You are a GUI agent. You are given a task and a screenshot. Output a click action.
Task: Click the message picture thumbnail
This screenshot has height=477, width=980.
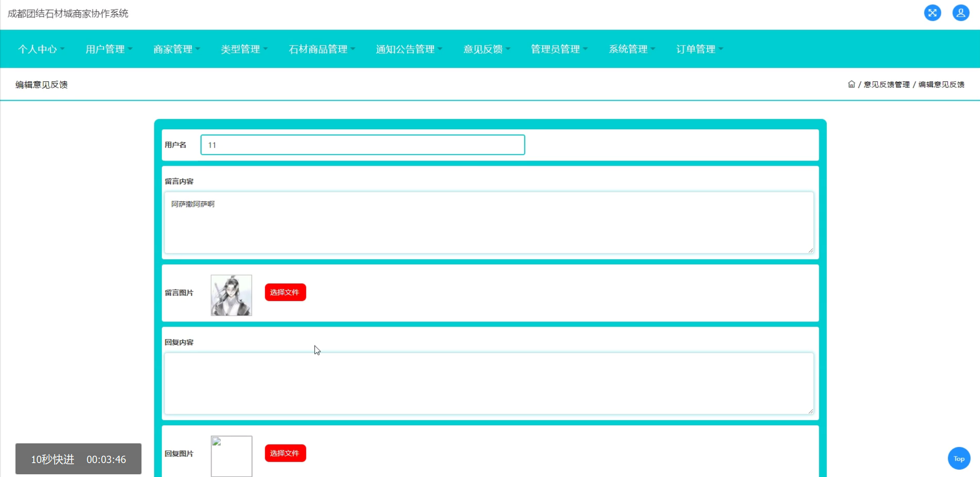[x=231, y=295]
